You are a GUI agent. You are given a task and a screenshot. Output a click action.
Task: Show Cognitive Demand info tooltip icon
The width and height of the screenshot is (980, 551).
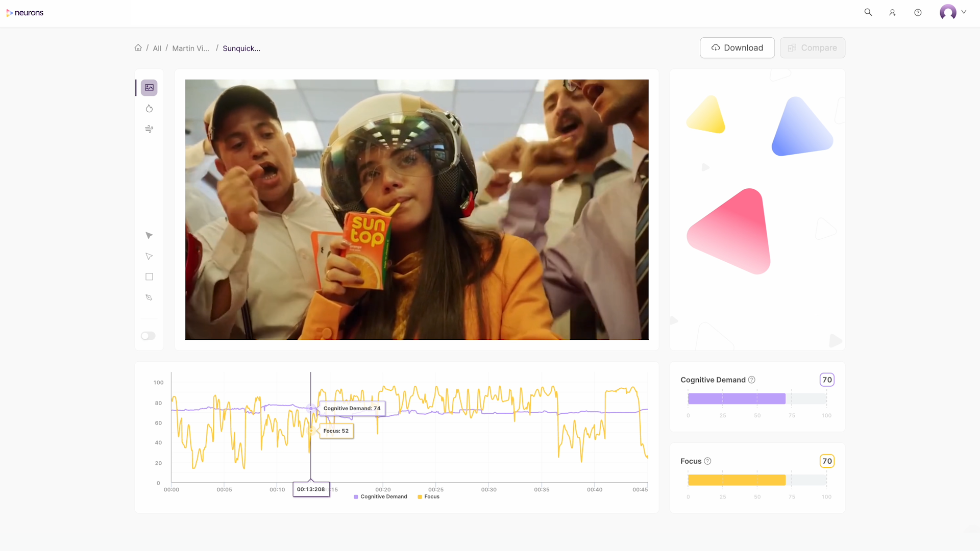[752, 380]
